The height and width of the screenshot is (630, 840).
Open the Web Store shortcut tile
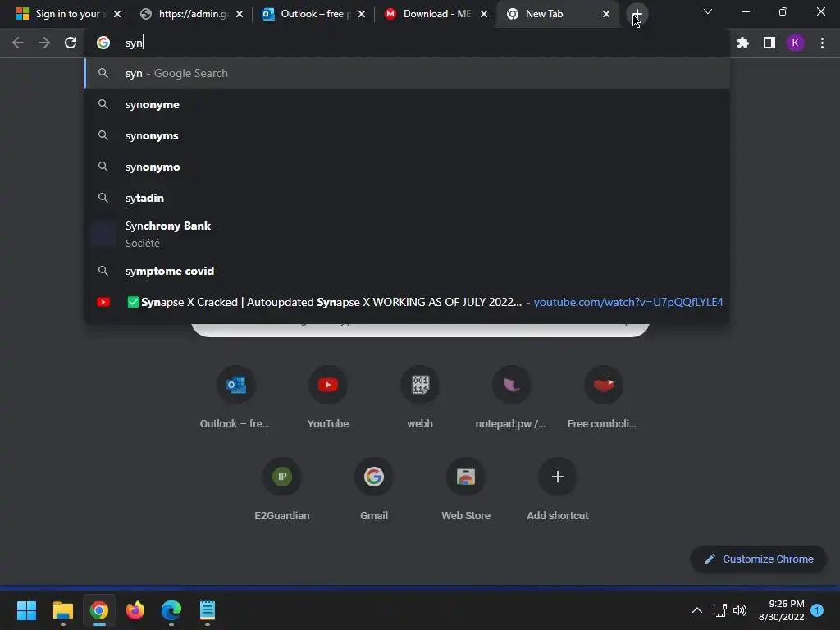click(x=466, y=489)
